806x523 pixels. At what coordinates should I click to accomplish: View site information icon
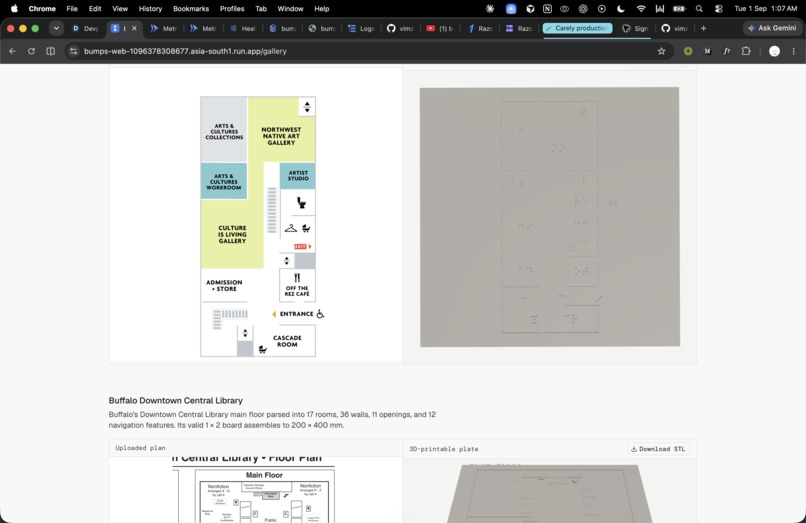click(73, 51)
